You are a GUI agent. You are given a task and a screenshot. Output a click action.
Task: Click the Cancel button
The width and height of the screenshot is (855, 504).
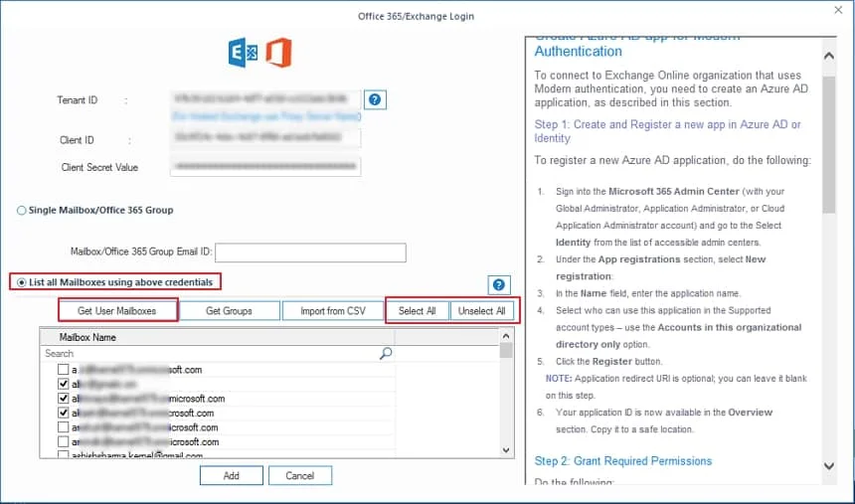tap(300, 475)
